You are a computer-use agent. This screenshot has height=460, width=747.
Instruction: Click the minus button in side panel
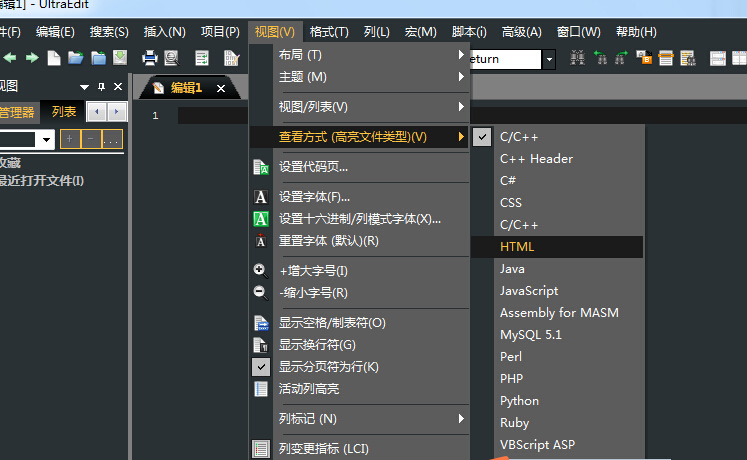(91, 140)
